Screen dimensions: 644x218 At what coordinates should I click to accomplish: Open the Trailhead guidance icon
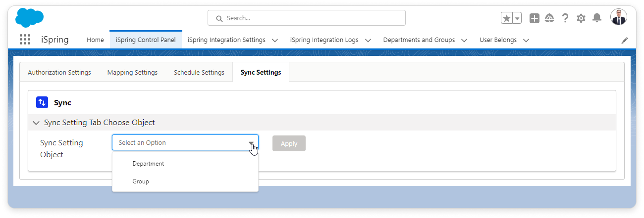pos(549,18)
